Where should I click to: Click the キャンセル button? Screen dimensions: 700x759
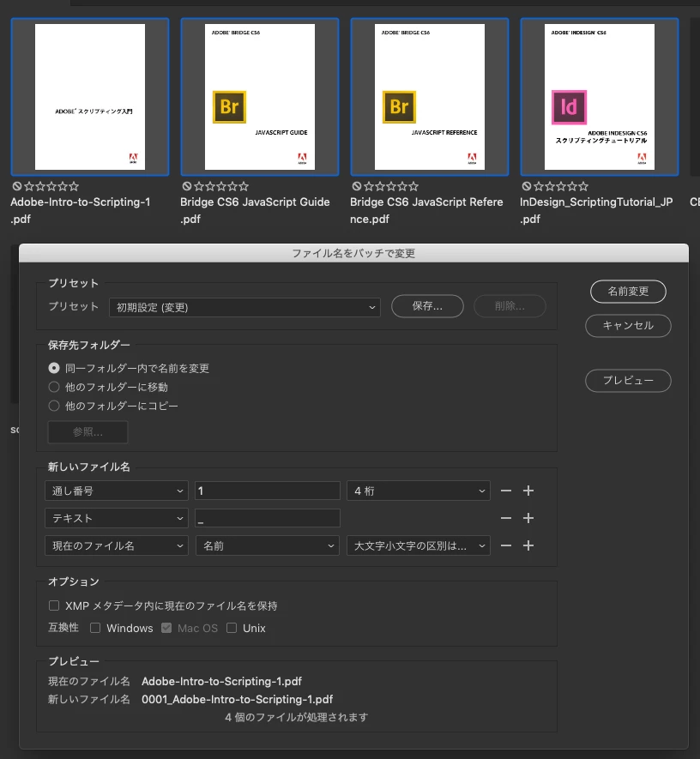point(628,326)
